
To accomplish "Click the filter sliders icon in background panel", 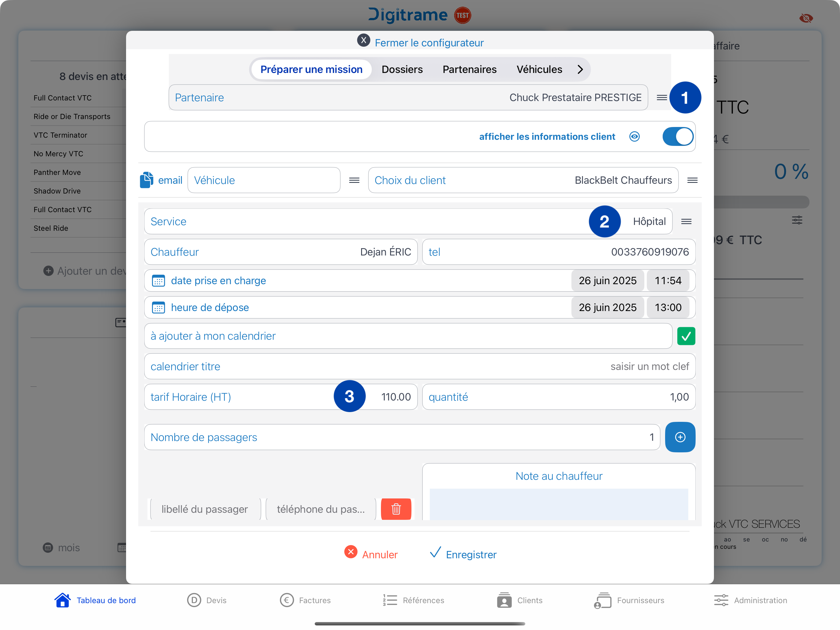I will [x=797, y=220].
